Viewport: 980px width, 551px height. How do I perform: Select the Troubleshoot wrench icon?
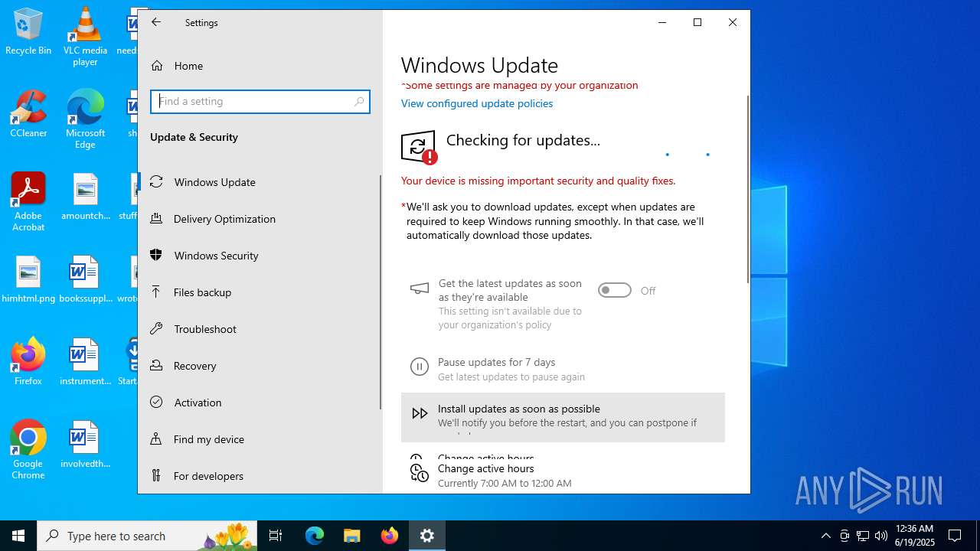[156, 328]
